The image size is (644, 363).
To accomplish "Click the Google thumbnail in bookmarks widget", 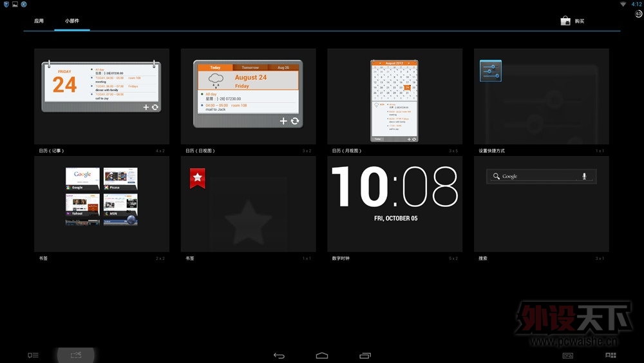I will click(82, 179).
